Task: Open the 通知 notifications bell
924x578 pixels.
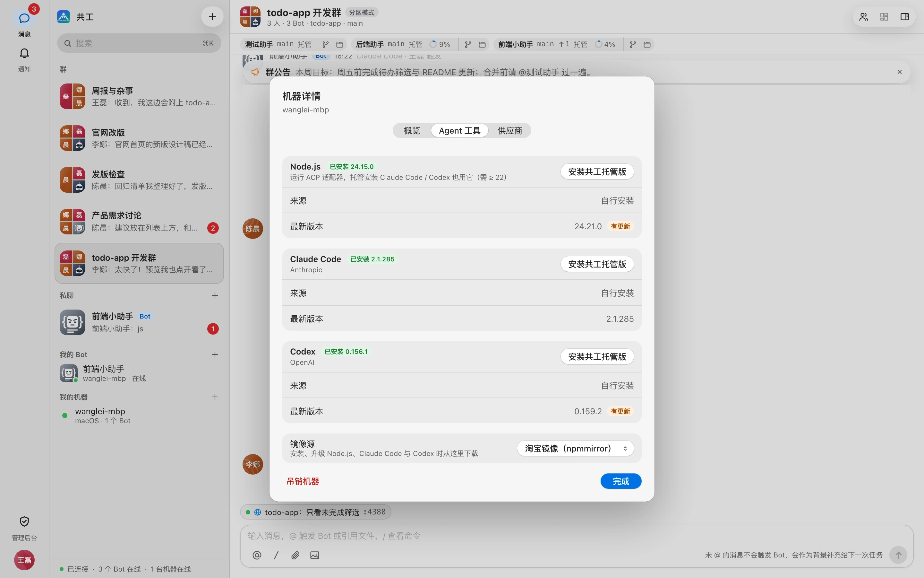Action: [24, 53]
